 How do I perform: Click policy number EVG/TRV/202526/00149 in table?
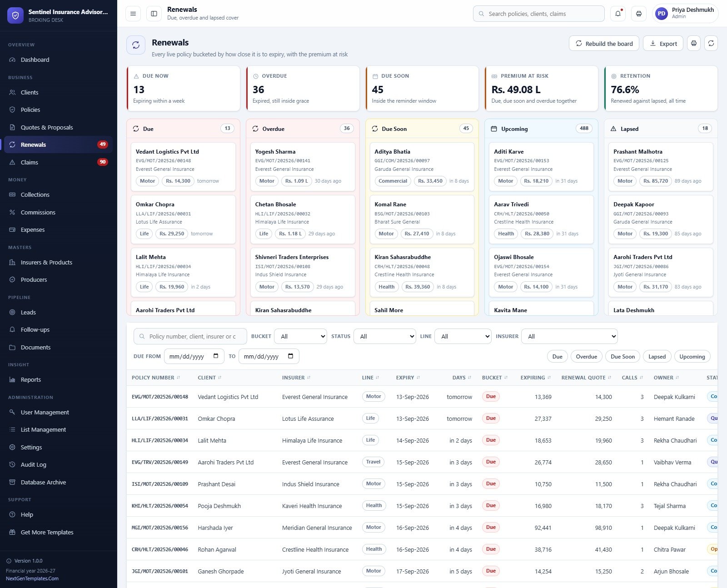[x=160, y=463]
